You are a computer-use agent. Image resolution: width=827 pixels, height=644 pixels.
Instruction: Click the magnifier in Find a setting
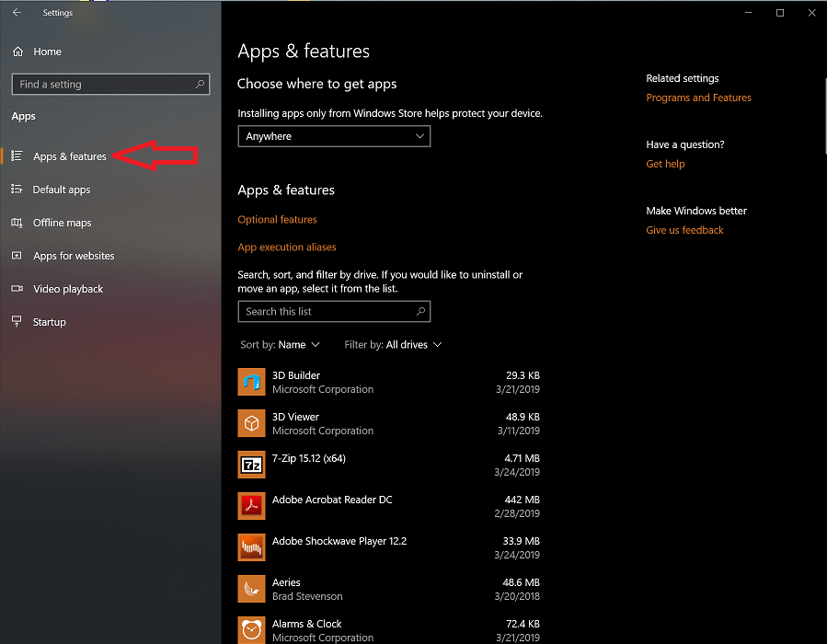point(200,84)
